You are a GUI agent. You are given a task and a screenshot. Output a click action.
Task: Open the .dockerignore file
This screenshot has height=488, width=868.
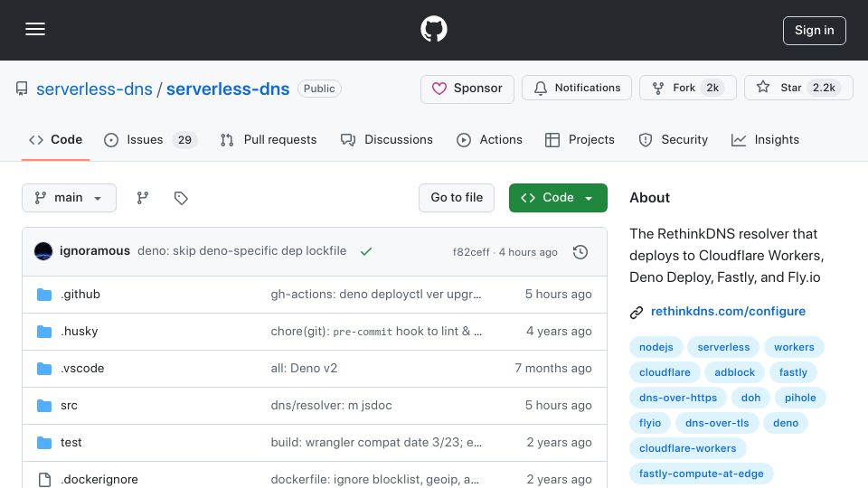coord(99,479)
